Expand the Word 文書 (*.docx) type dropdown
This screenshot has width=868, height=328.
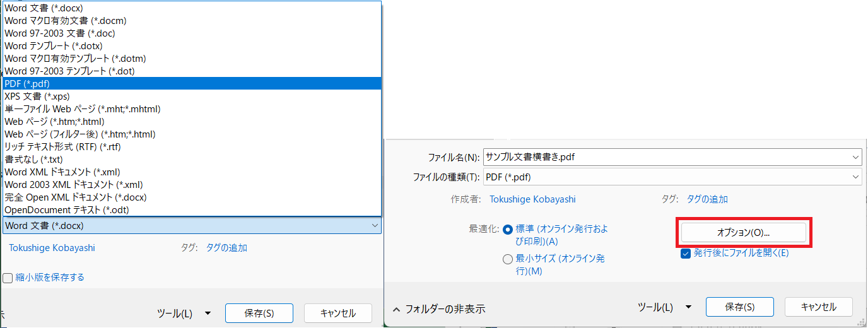[x=375, y=225]
